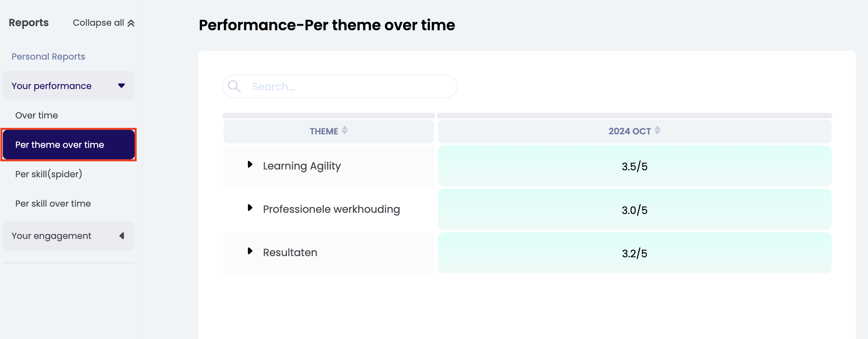Click the Learning Agility 3.5/5 score cell
This screenshot has width=868, height=339.
(x=634, y=166)
